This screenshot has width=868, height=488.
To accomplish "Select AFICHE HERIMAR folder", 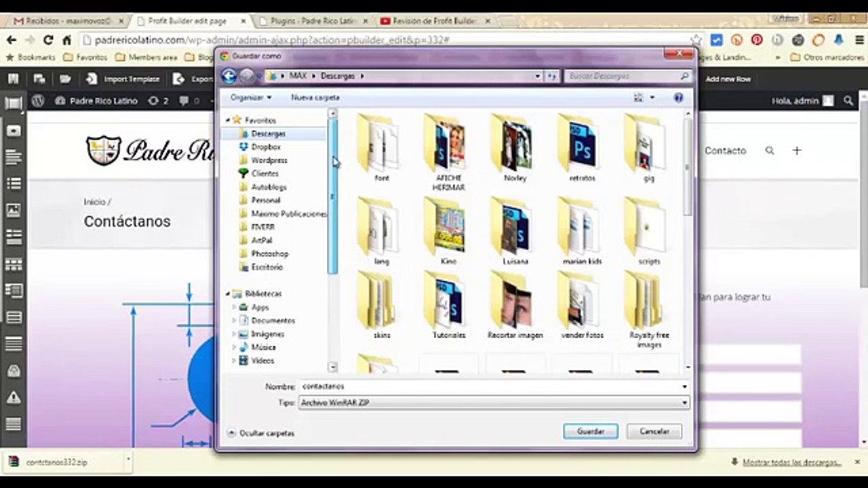I will click(448, 152).
